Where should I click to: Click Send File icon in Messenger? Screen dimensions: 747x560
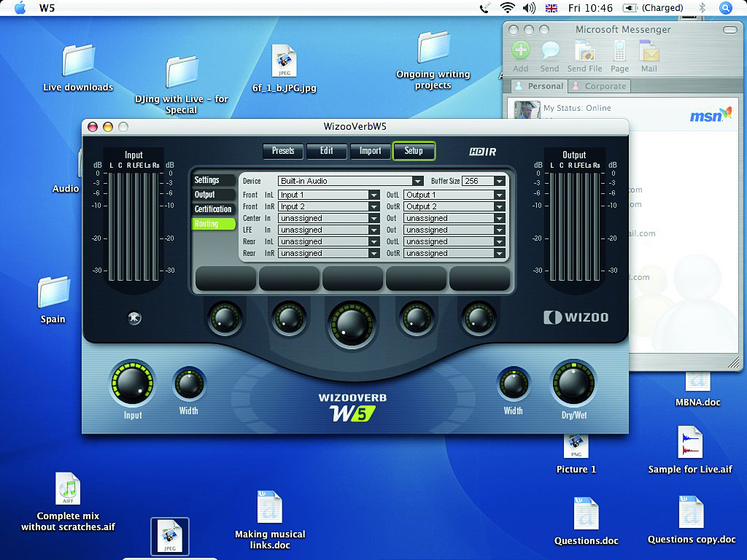tap(584, 50)
